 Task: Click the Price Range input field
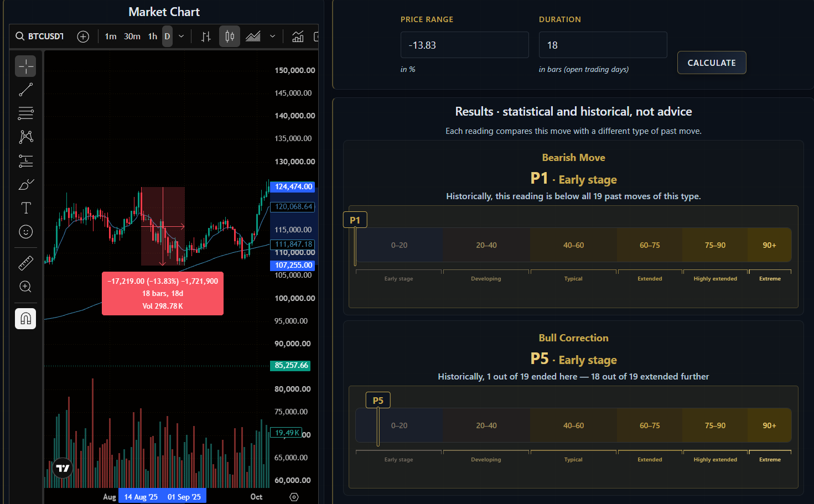pos(464,45)
